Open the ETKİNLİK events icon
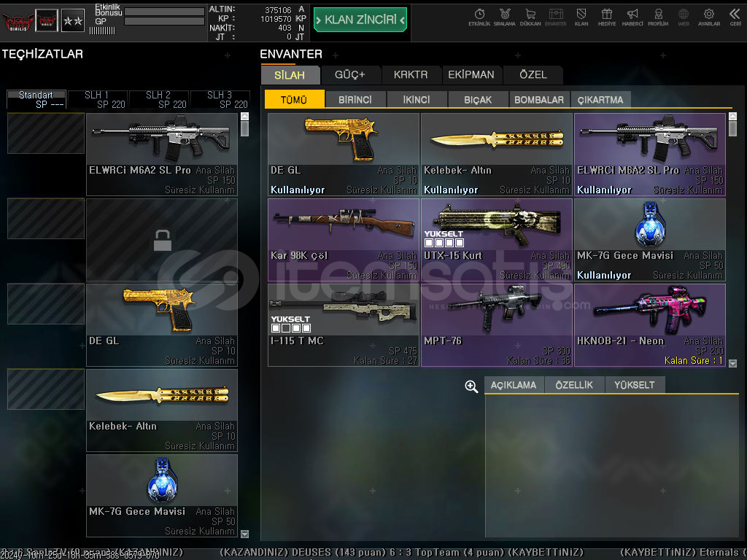 click(x=479, y=17)
